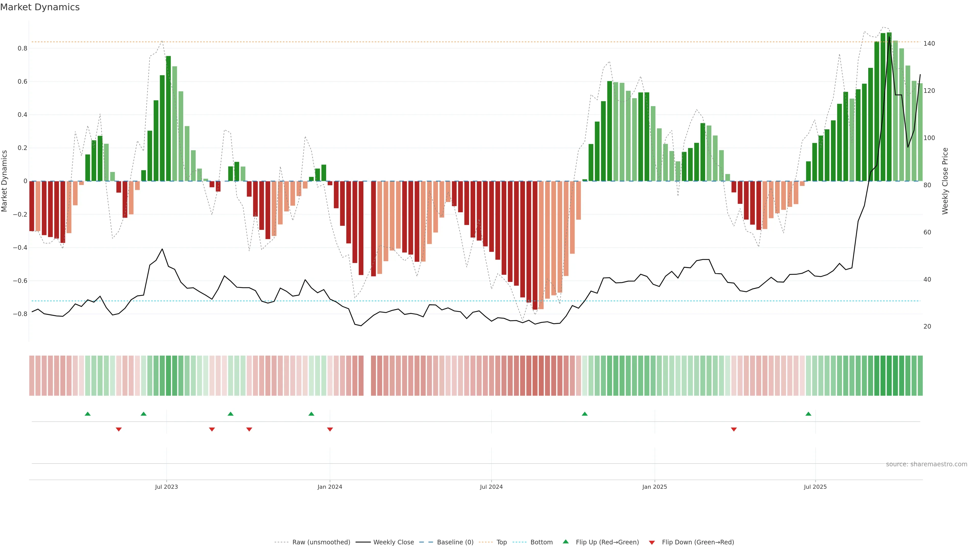Click the green Flip Up triangle in late 2024
The image size is (980, 551).
585,414
